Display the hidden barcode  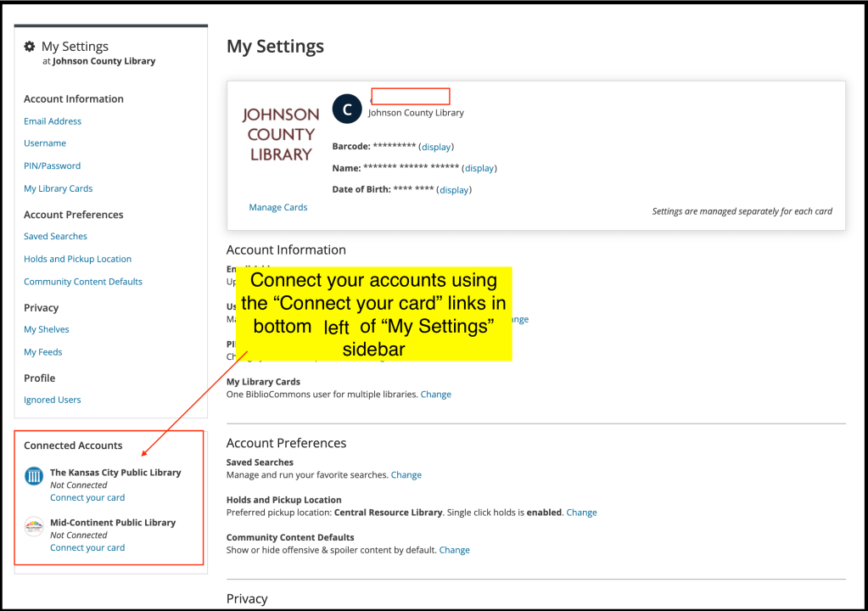click(x=437, y=147)
